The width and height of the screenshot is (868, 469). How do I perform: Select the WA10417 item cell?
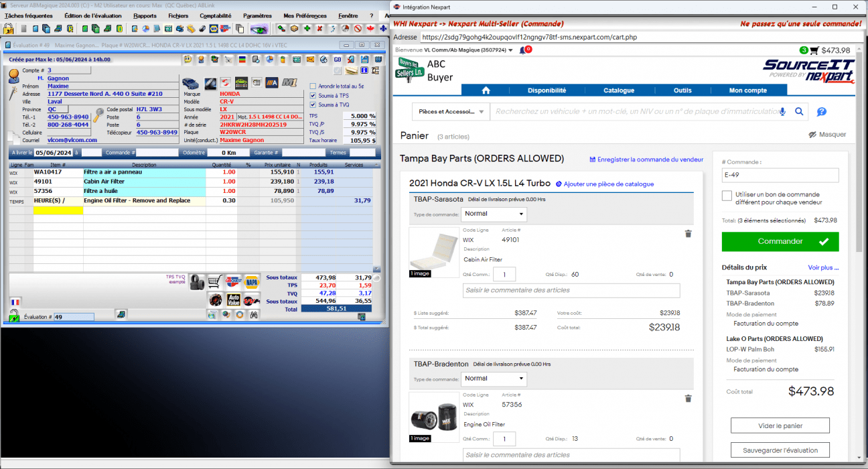click(x=58, y=172)
